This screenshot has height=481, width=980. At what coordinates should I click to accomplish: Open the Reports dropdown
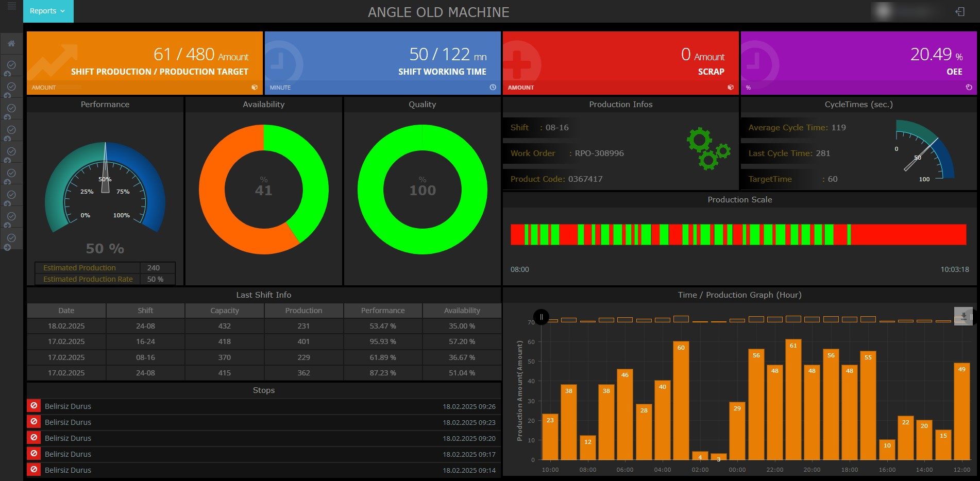48,11
